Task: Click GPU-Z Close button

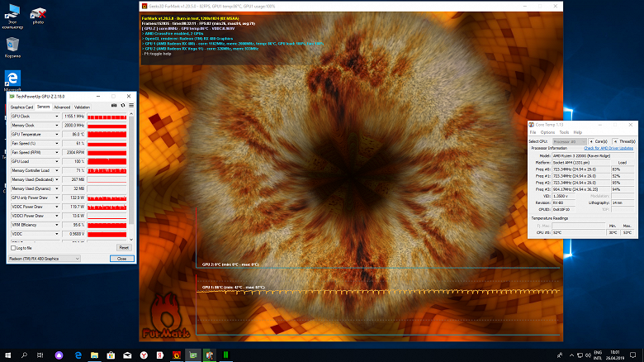Action: coord(121,259)
